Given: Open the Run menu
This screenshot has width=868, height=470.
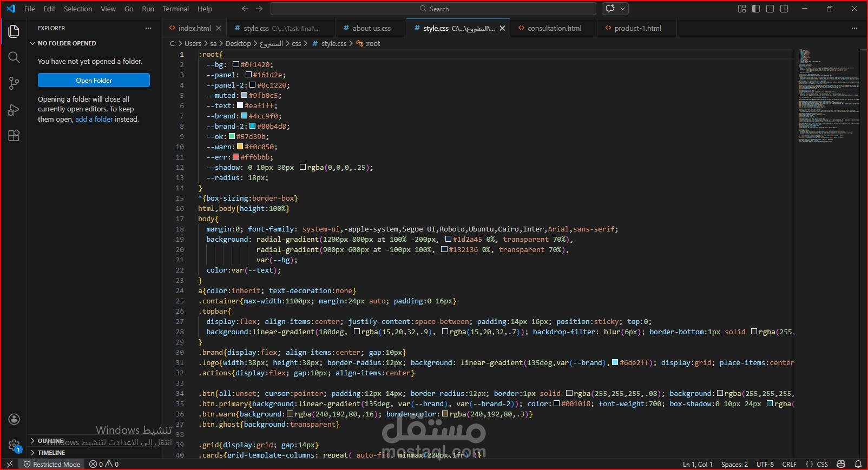Looking at the screenshot, I should tap(148, 9).
